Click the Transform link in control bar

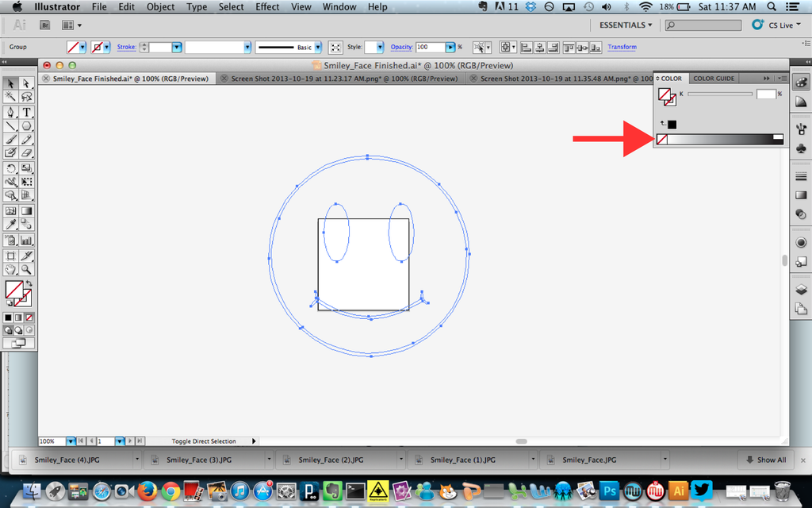[622, 48]
